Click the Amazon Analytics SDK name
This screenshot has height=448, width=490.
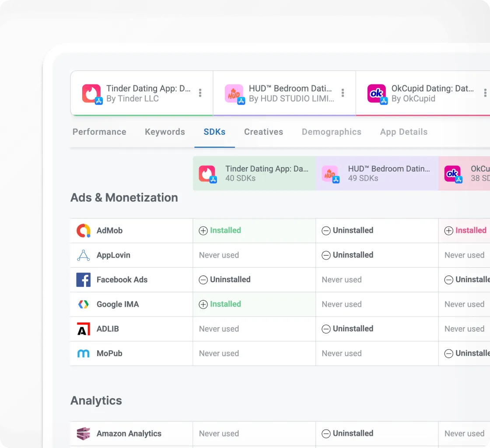point(129,434)
